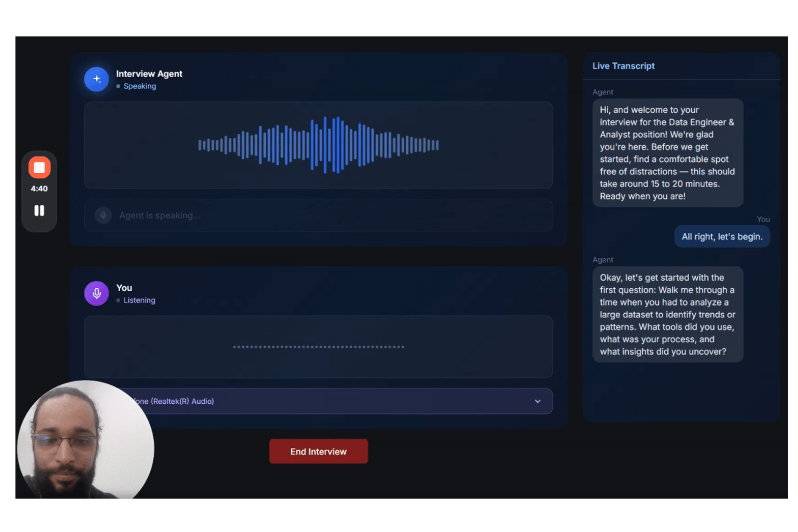Click the circular webcam video thumbnail
This screenshot has height=532, width=798.
click(x=85, y=441)
